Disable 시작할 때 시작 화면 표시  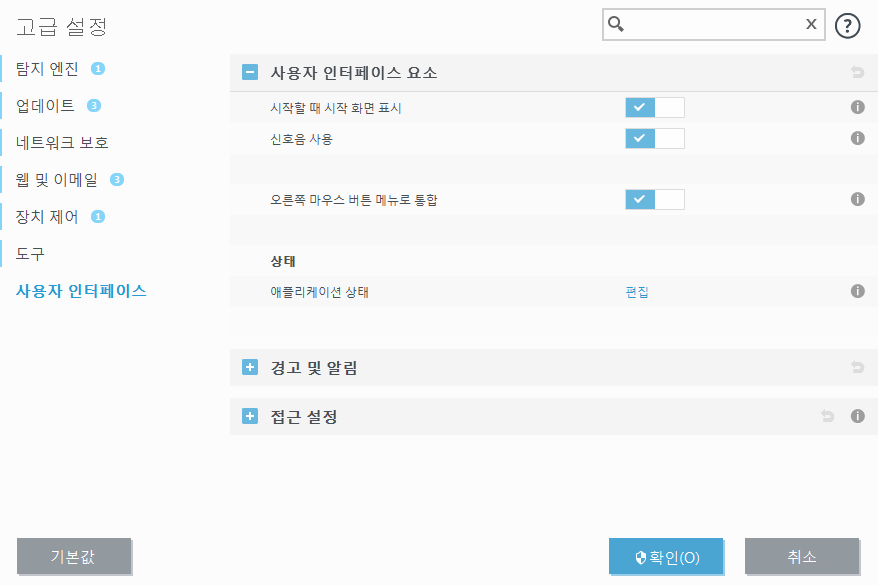pyautogui.click(x=655, y=107)
